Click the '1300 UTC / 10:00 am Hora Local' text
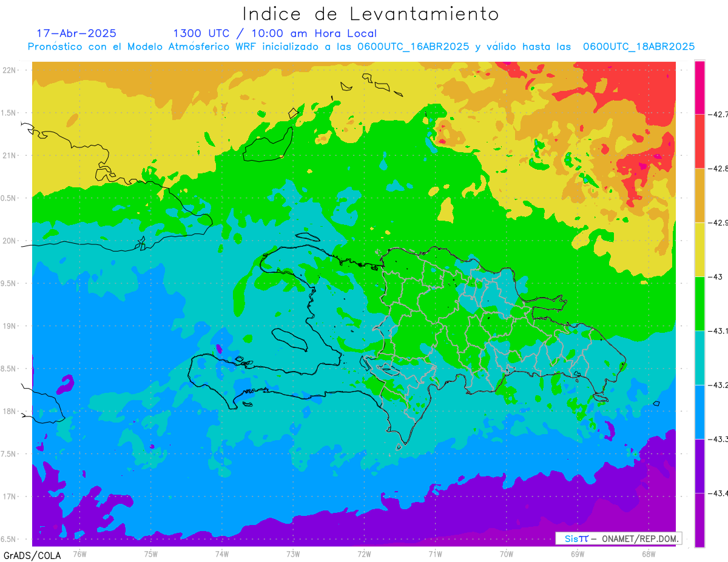 [275, 33]
